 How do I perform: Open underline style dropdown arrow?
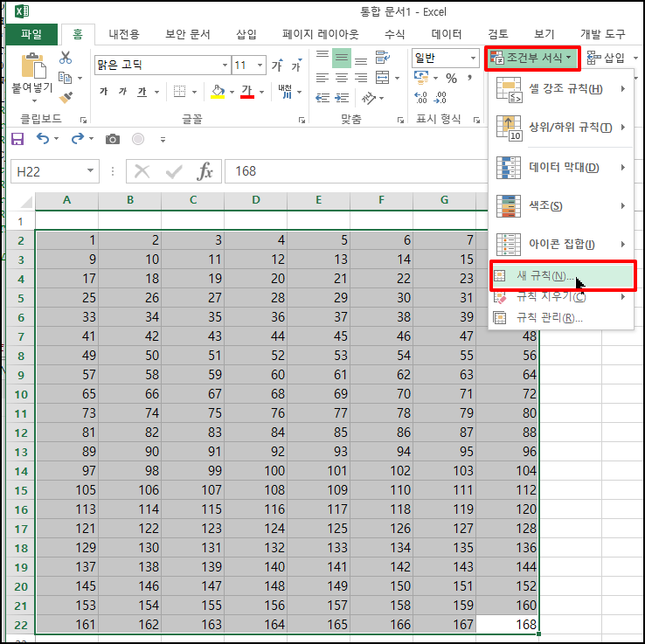156,92
